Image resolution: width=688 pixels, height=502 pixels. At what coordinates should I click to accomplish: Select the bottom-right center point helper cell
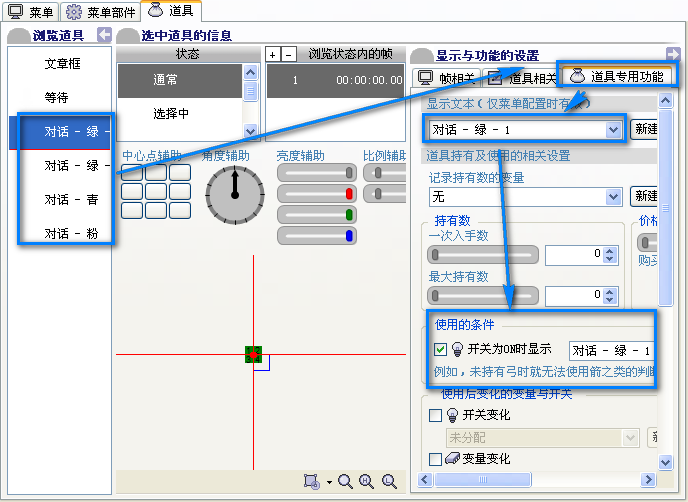(180, 211)
